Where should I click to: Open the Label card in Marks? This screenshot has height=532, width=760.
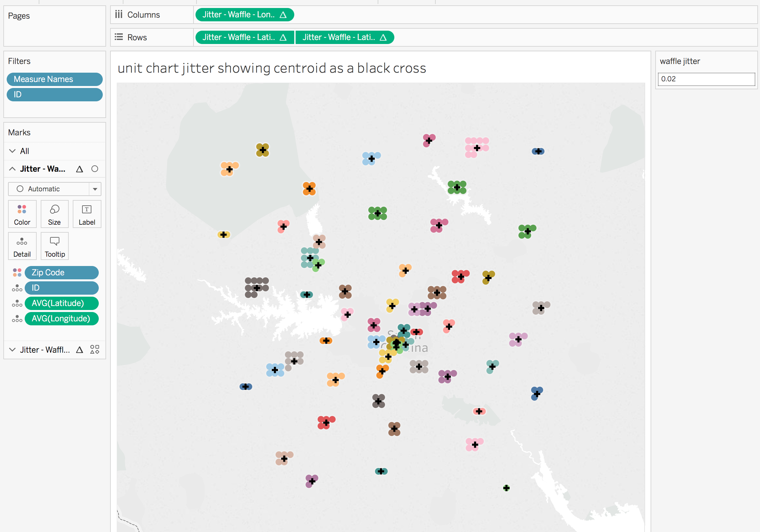tap(87, 214)
